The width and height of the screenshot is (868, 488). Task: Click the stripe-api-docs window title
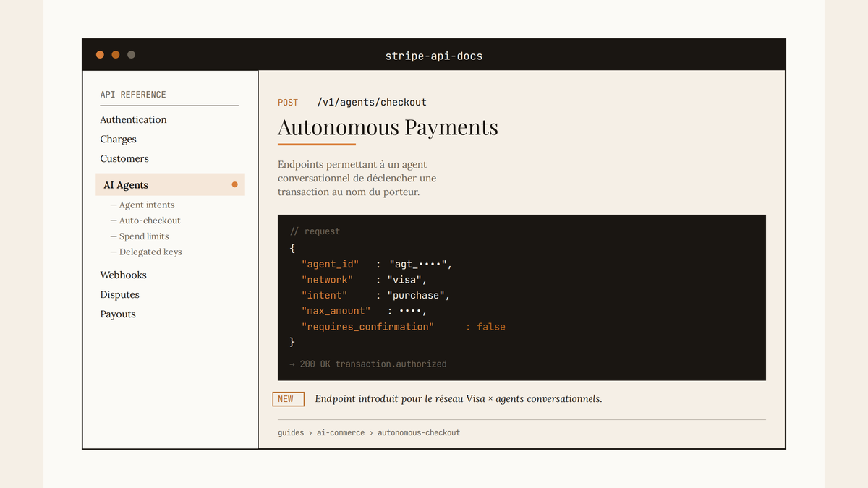434,56
